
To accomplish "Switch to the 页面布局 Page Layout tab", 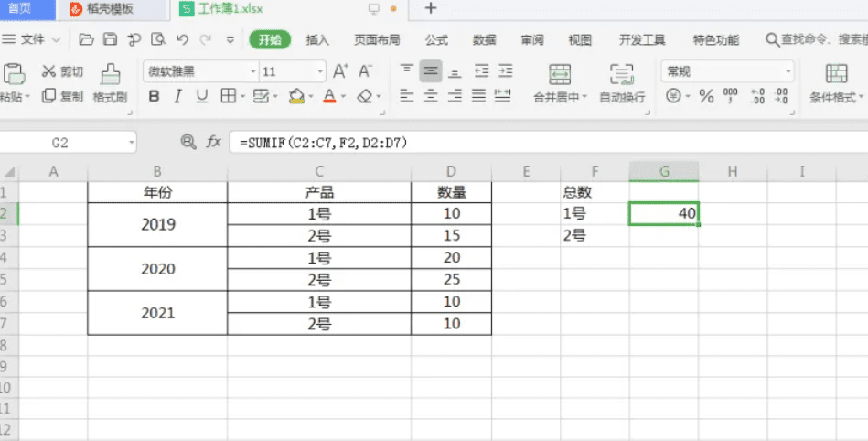I will [x=377, y=40].
